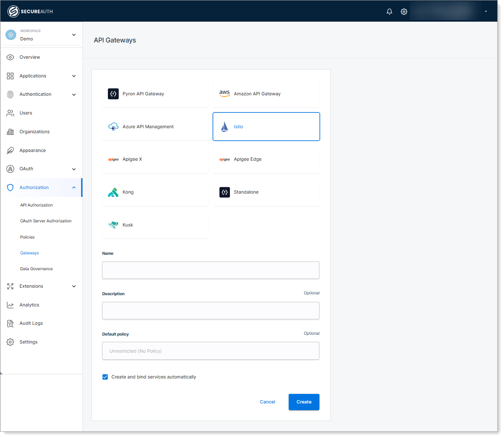This screenshot has height=438, width=504.
Task: Click the Users people icon
Action: coord(10,113)
